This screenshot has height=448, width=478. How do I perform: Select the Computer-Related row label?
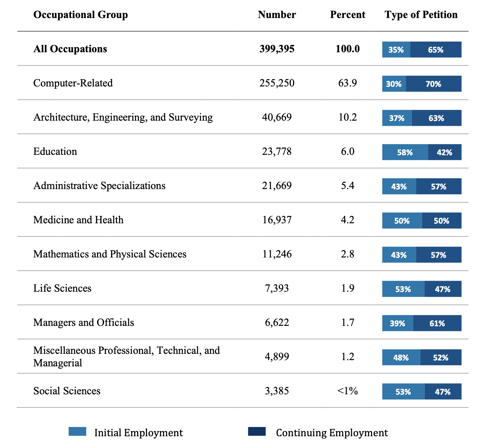click(73, 83)
